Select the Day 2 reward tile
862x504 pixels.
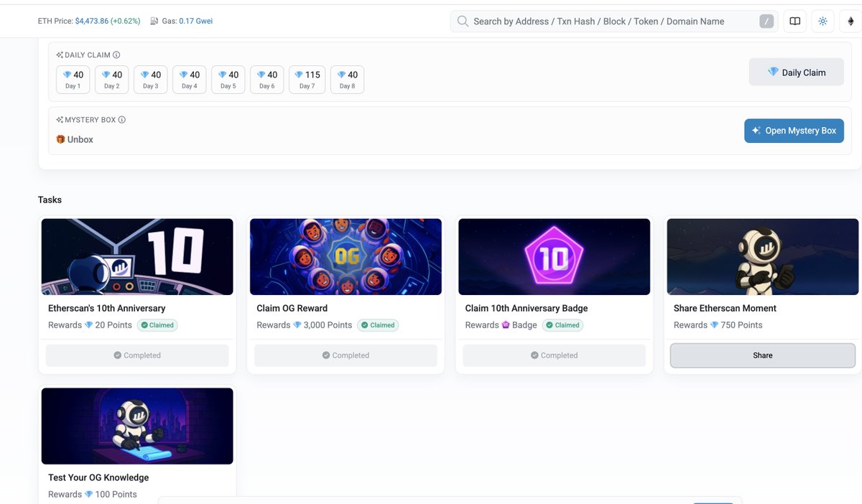(112, 80)
